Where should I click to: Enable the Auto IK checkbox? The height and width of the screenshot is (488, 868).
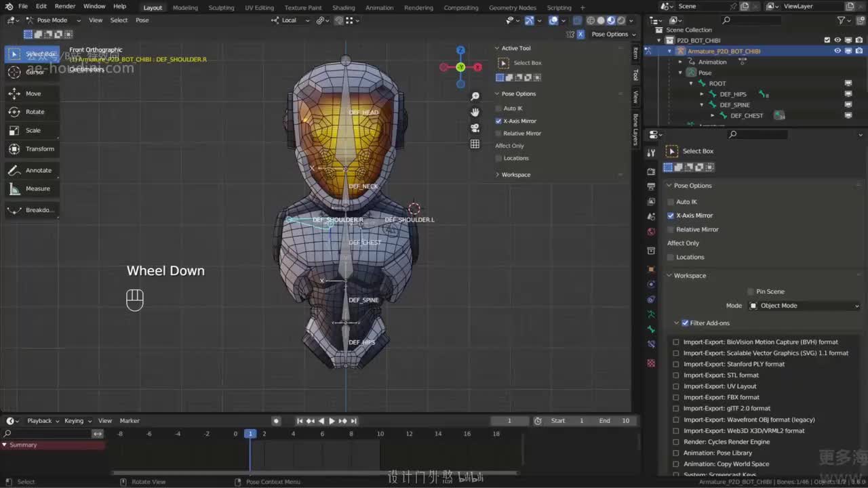671,202
